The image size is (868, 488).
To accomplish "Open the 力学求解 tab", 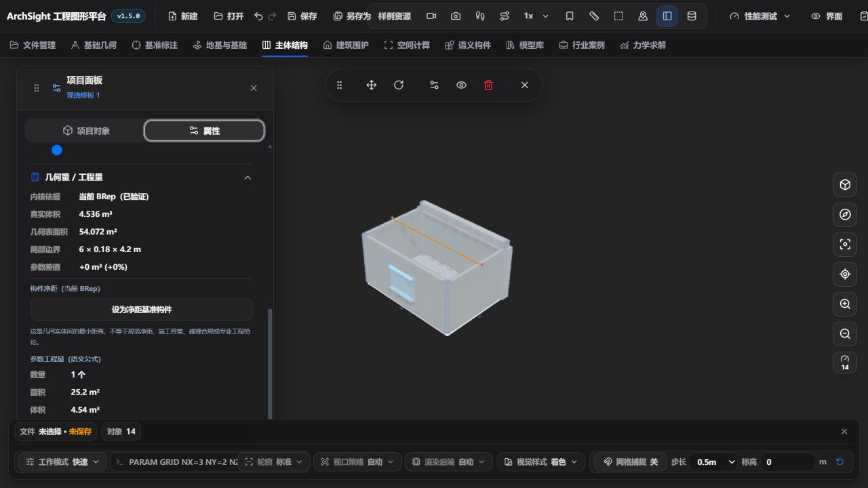I will click(x=643, y=45).
